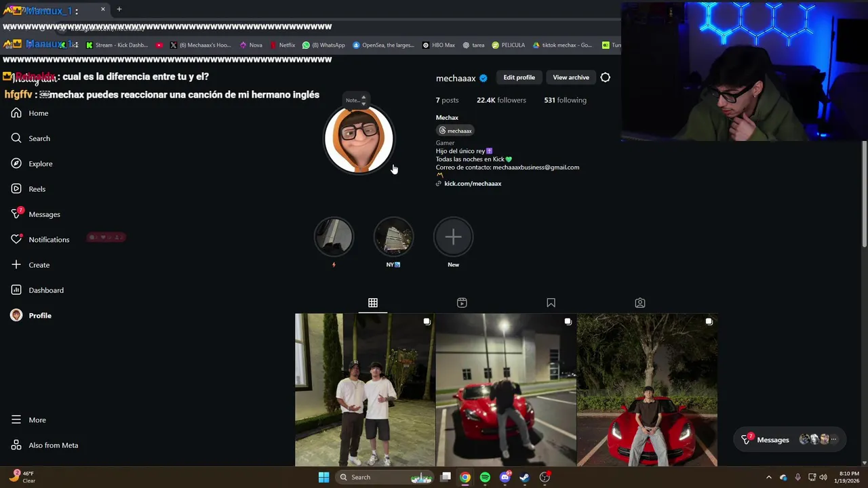Click the microphone tray icon
The image size is (868, 488).
[x=798, y=477]
